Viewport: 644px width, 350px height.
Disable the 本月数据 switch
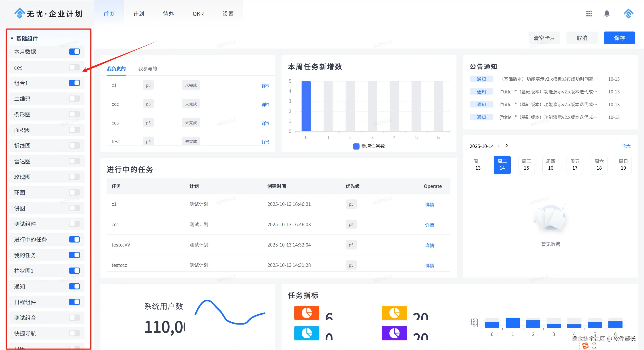(x=74, y=52)
